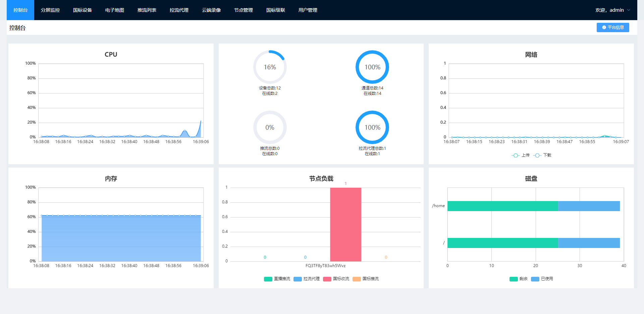Click the 控制台 page heading

coord(17,28)
